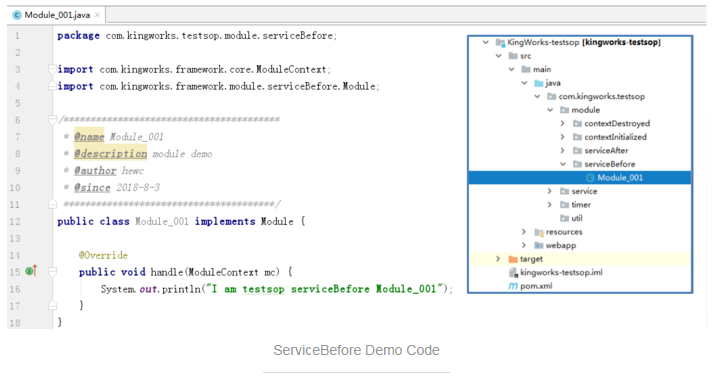Click the comment fold end marker on line 11

point(52,204)
